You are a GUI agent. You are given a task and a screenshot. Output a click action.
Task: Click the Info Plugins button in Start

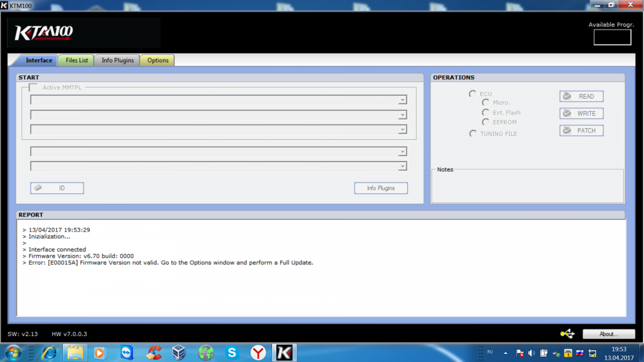tap(381, 188)
